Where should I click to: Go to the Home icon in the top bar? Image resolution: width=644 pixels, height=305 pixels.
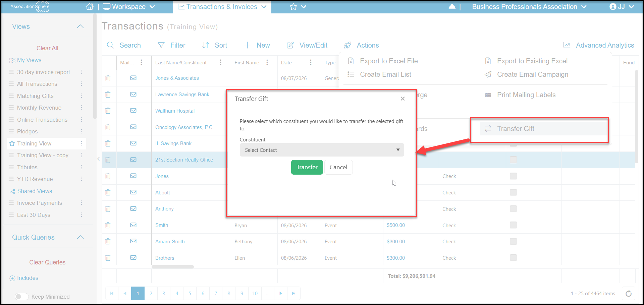pyautogui.click(x=90, y=7)
